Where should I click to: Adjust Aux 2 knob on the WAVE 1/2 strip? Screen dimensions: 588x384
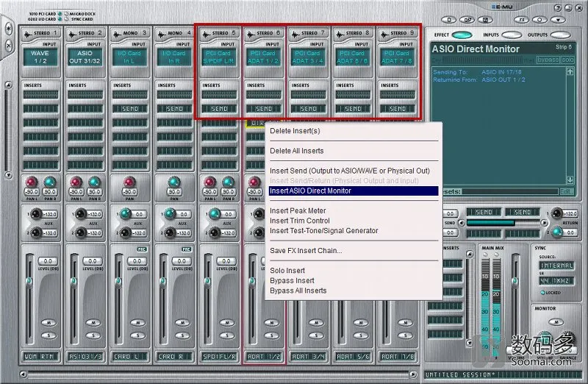click(35, 232)
